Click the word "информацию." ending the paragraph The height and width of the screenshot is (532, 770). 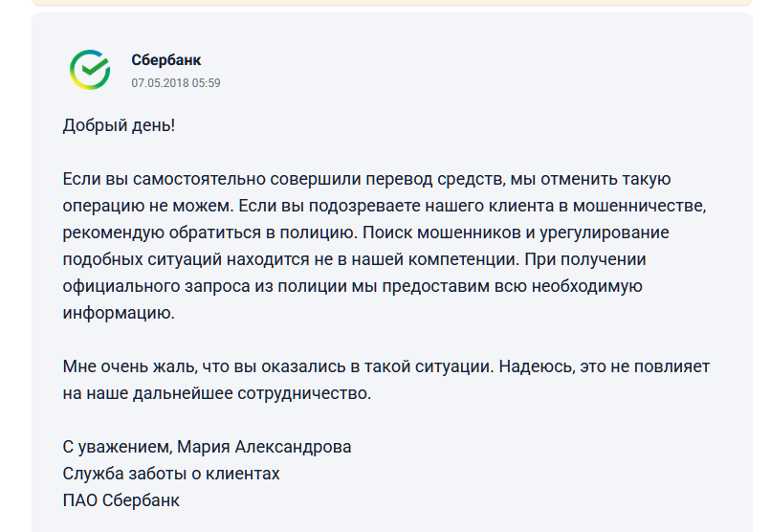click(x=119, y=313)
